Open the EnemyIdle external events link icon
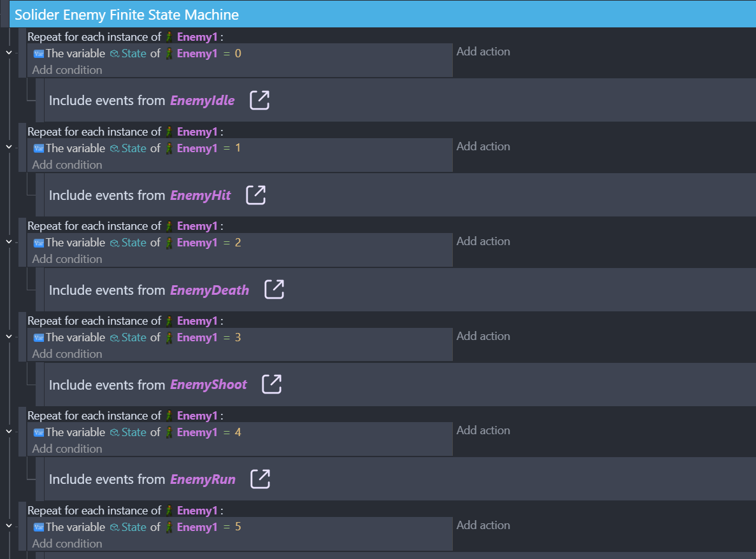 click(259, 100)
